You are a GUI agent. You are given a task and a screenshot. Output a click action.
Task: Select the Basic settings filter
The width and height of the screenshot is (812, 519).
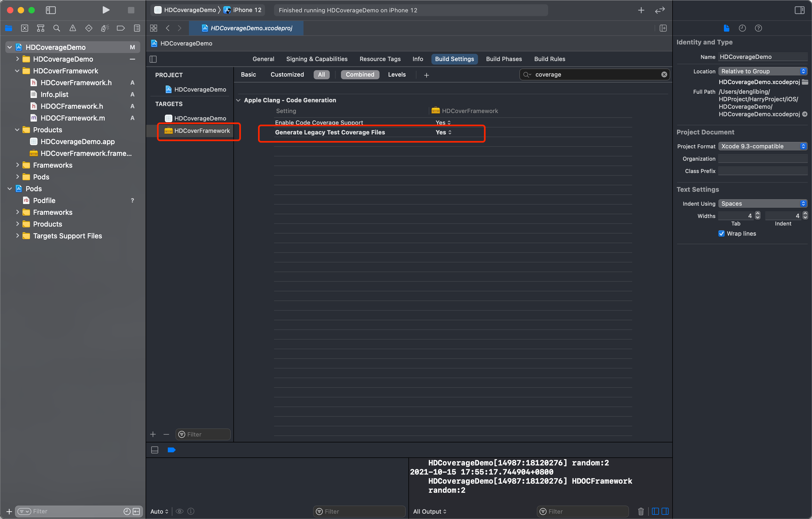[248, 74]
